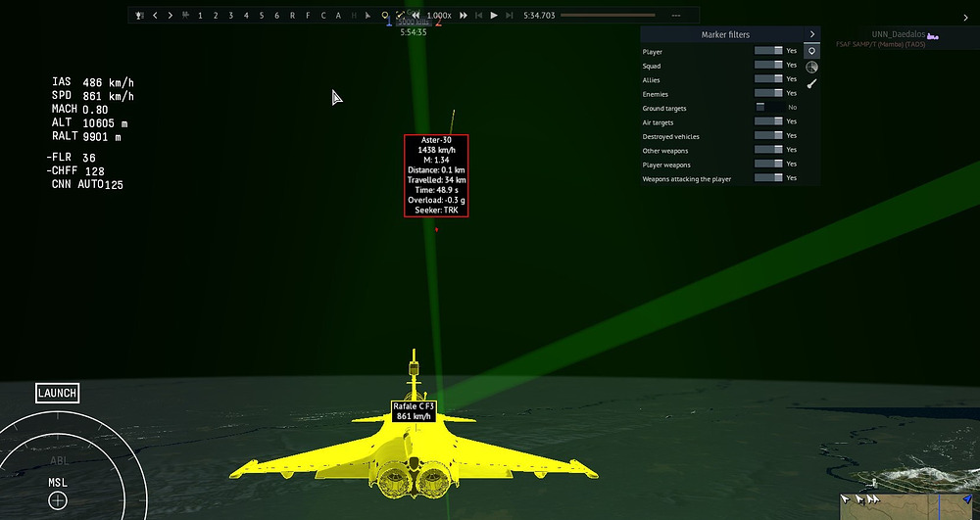Switch to camera mode F
The width and height of the screenshot is (980, 520).
click(308, 16)
